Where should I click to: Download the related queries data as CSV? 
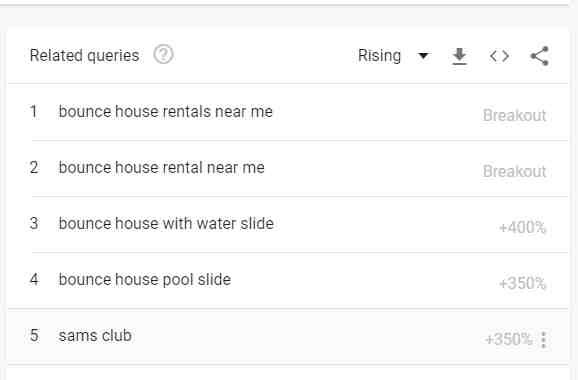459,56
